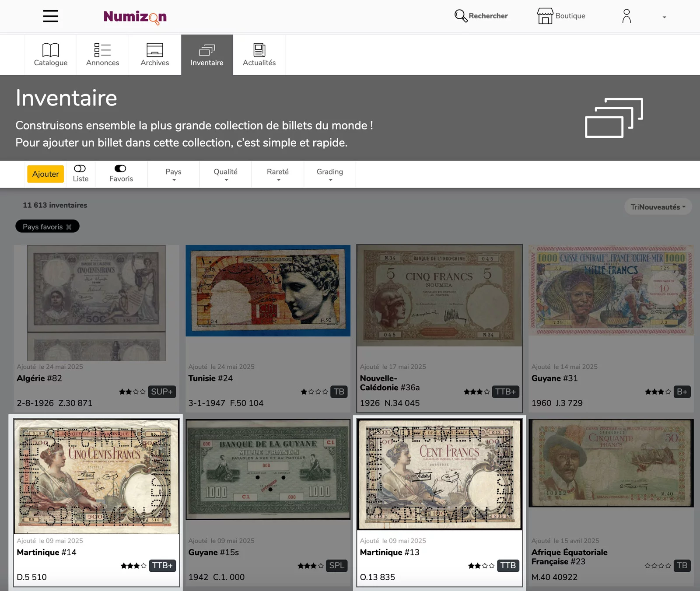Image resolution: width=700 pixels, height=591 pixels.
Task: Click the Martinique #14 title link
Action: point(46,553)
